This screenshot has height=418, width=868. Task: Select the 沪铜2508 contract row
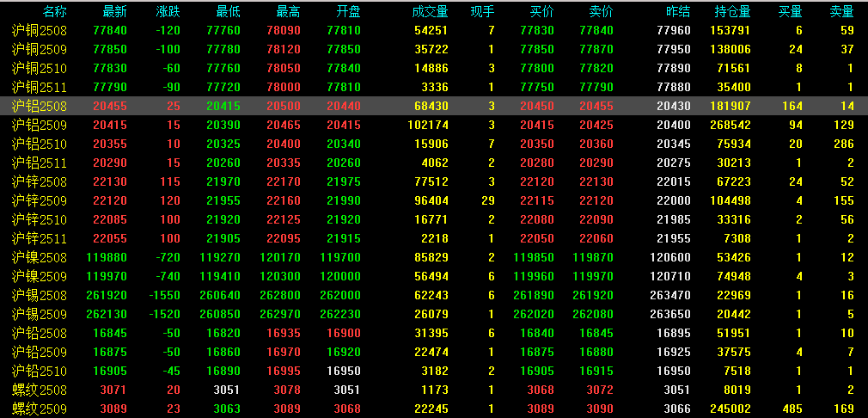point(434,30)
